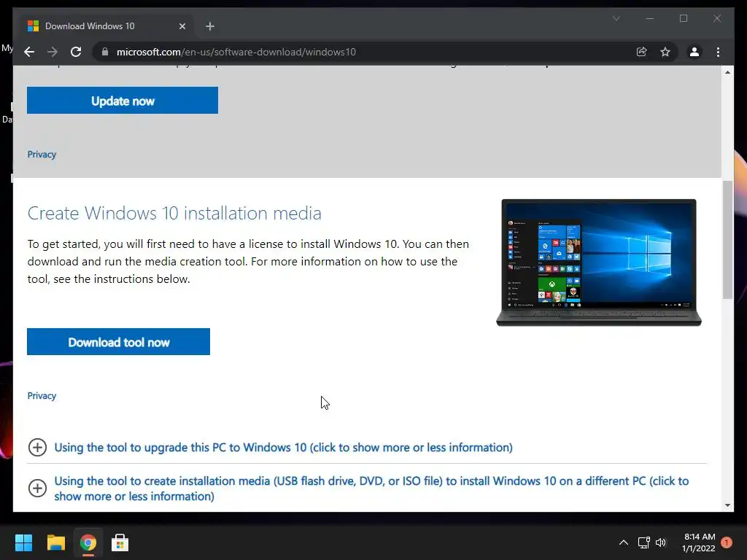Open 'Using the tool to upgrade this PC' link
This screenshot has width=747, height=560.
284,447
